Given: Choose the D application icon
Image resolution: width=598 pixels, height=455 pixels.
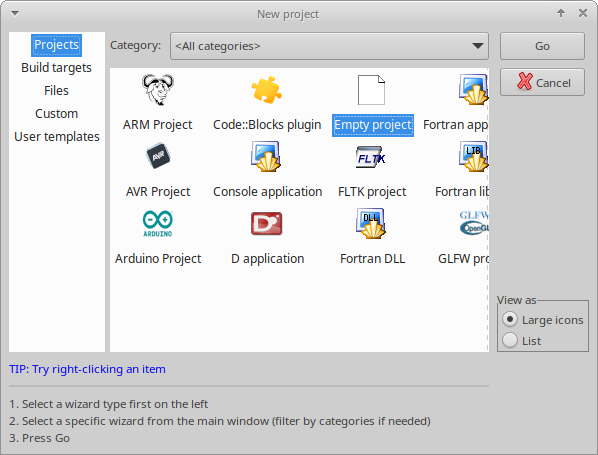Looking at the screenshot, I should 267,223.
